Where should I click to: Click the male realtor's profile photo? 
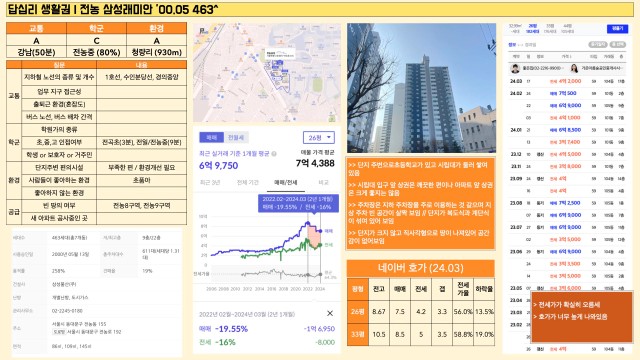click(515, 69)
